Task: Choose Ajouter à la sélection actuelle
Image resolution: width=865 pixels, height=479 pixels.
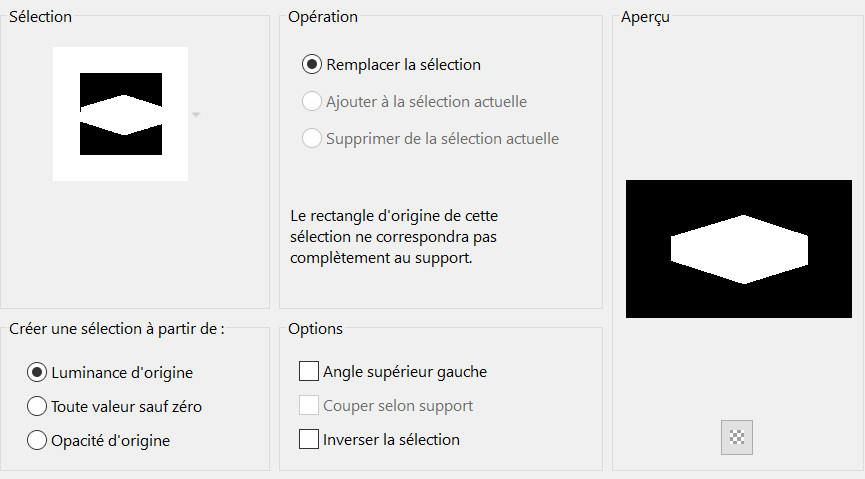Action: click(312, 102)
